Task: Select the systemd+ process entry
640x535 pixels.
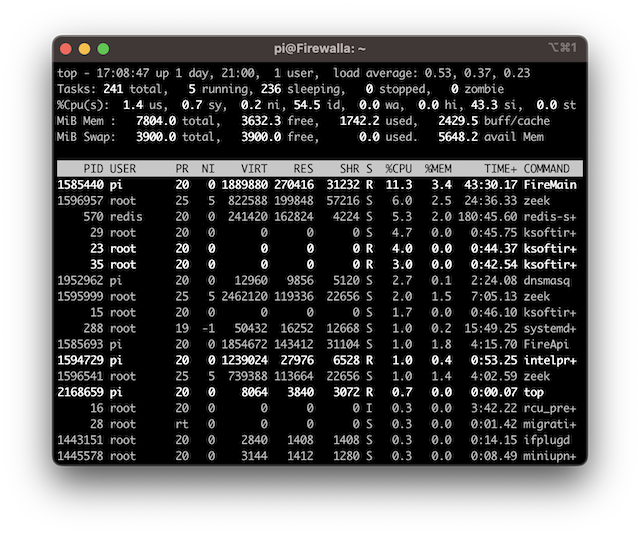Action: (x=550, y=329)
